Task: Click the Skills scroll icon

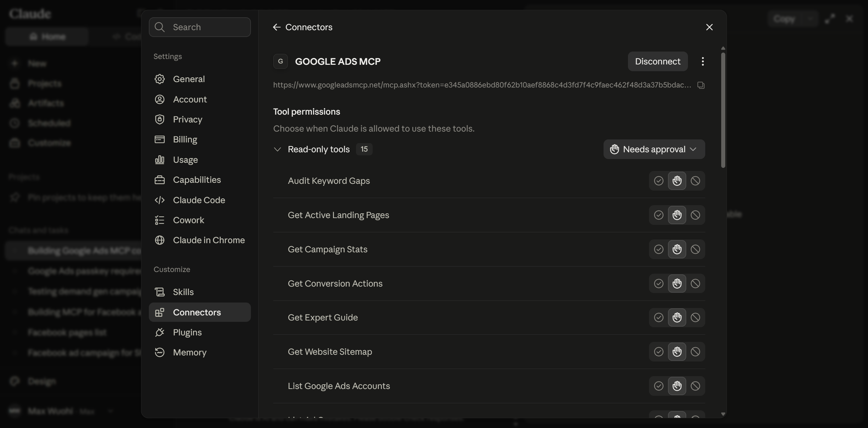Action: tap(160, 292)
